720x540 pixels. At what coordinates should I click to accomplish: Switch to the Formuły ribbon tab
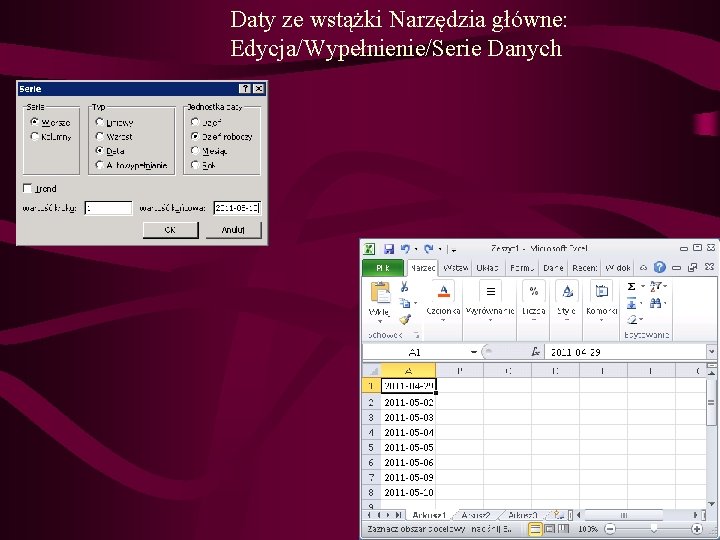[522, 268]
